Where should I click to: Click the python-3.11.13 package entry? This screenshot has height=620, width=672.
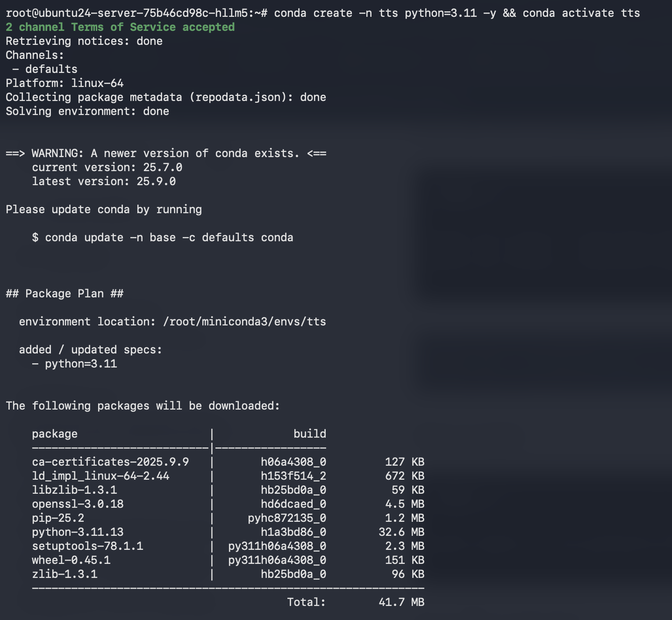(x=78, y=532)
